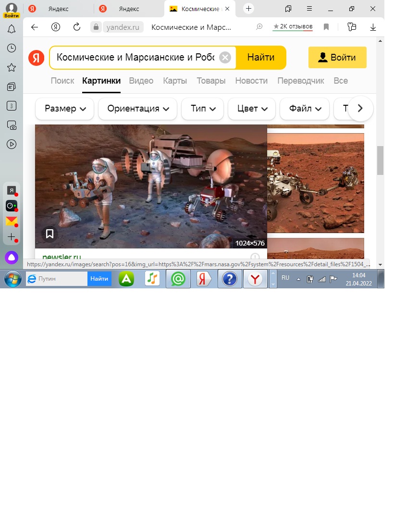The height and width of the screenshot is (532, 406).
Task: Close the Космические browser tab
Action: point(227,9)
